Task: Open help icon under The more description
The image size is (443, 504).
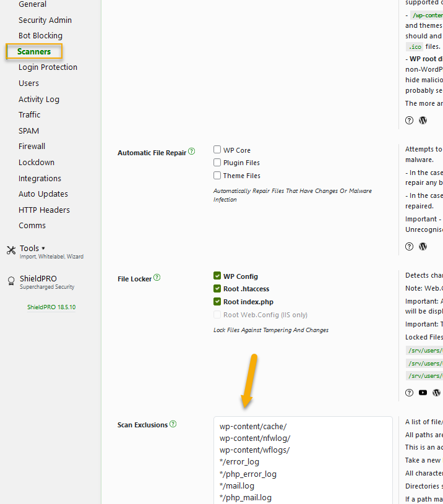Action: pyautogui.click(x=409, y=120)
